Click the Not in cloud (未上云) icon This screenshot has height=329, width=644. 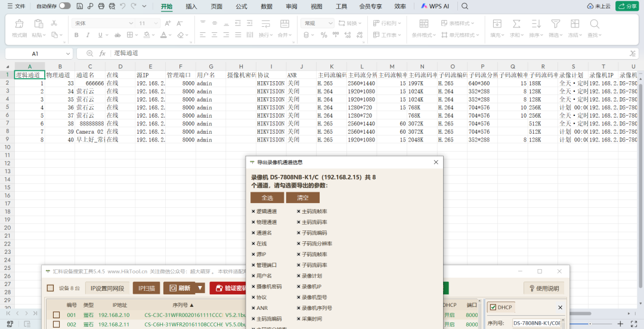599,6
